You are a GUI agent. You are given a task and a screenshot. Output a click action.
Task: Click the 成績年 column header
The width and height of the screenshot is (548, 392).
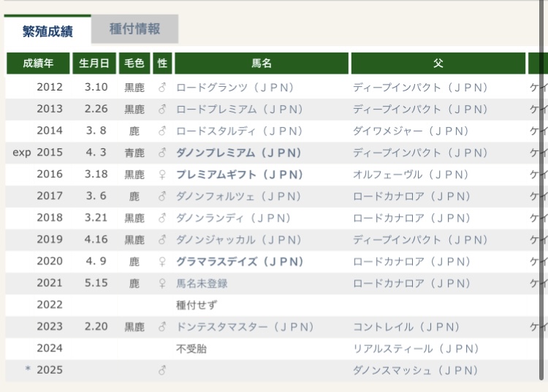tap(38, 64)
